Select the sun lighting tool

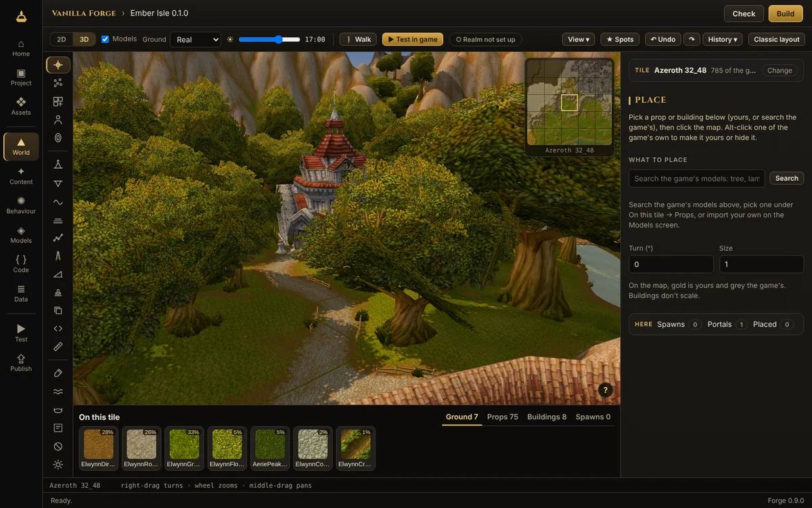click(x=58, y=465)
